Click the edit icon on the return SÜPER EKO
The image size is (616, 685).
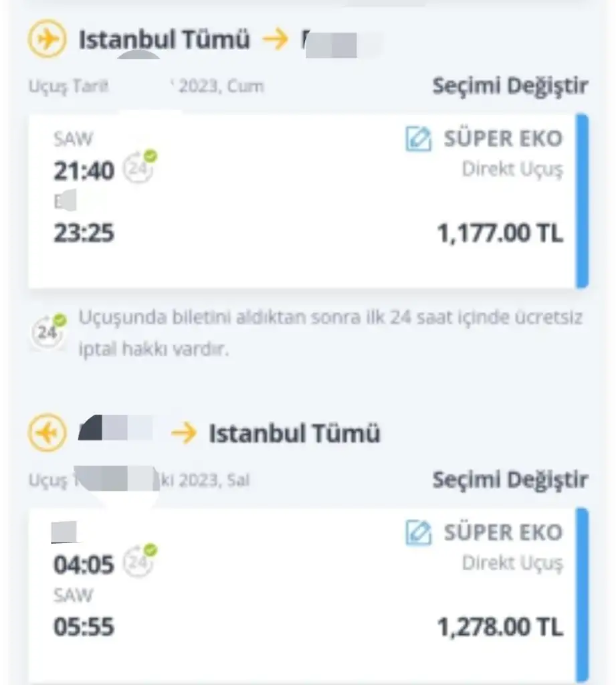point(419,533)
